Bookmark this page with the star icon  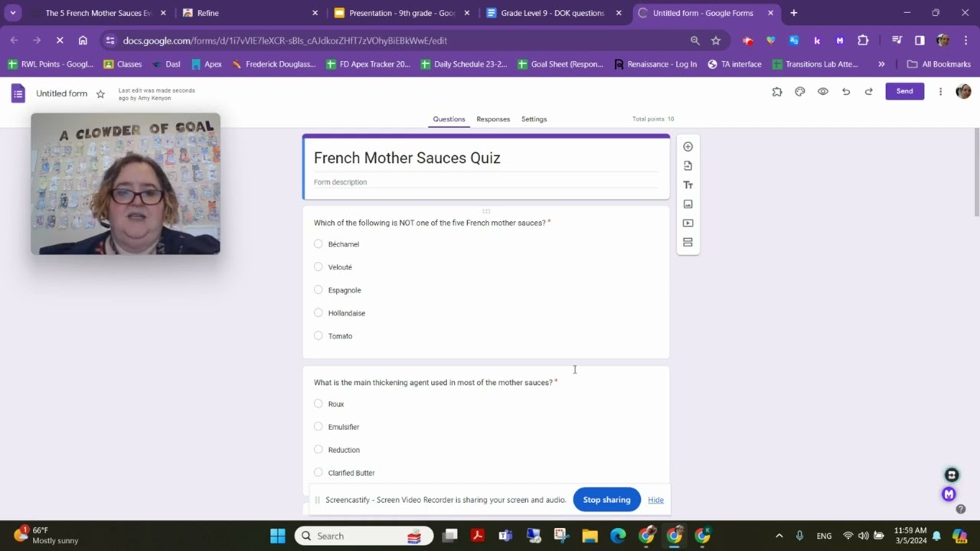point(716,41)
